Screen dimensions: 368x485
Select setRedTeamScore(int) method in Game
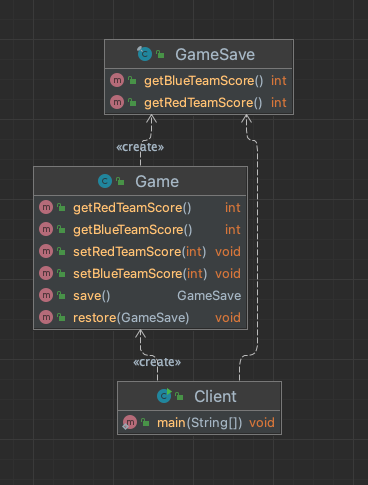[140, 252]
